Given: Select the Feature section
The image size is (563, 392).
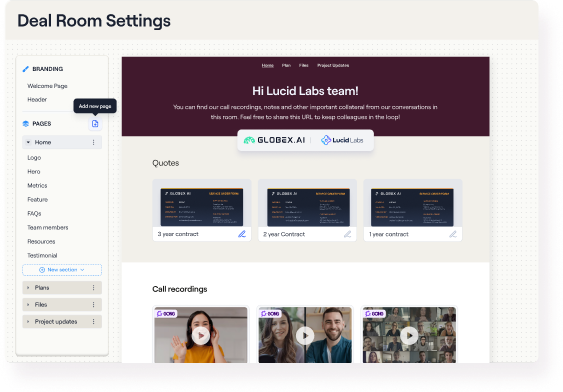Looking at the screenshot, I should pos(38,200).
